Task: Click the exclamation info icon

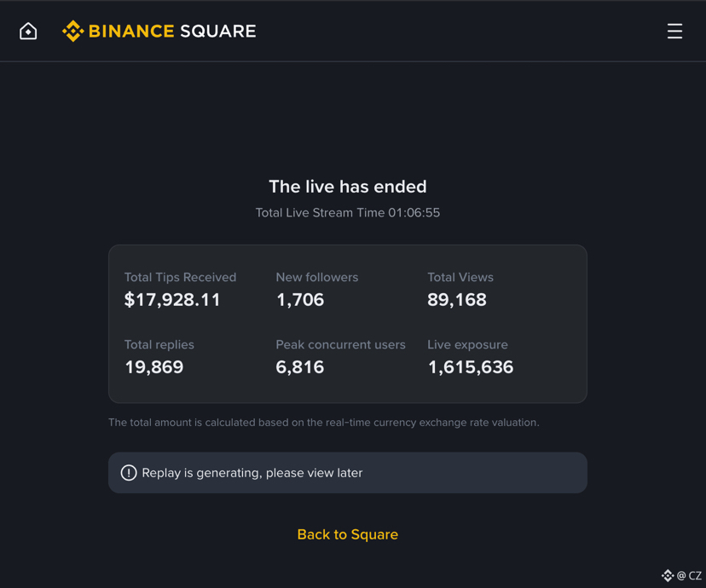Action: coord(129,473)
